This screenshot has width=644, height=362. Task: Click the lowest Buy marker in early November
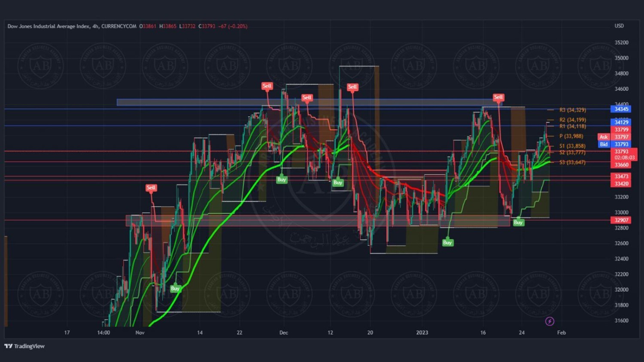point(175,289)
